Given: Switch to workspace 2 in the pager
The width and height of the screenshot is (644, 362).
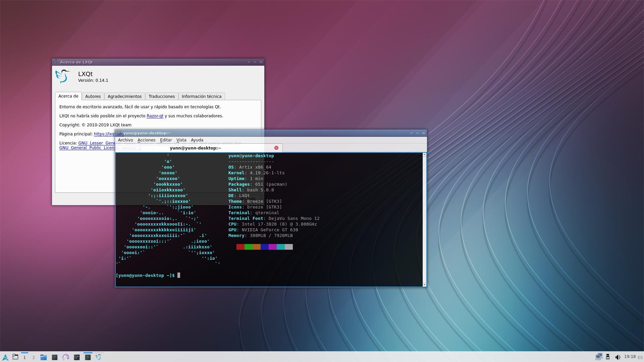Looking at the screenshot, I should pyautogui.click(x=33, y=358).
